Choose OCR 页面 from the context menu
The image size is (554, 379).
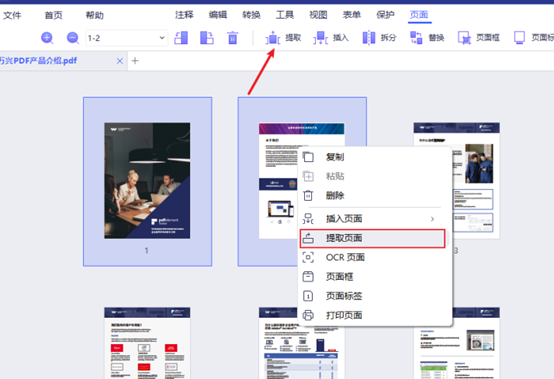point(375,257)
